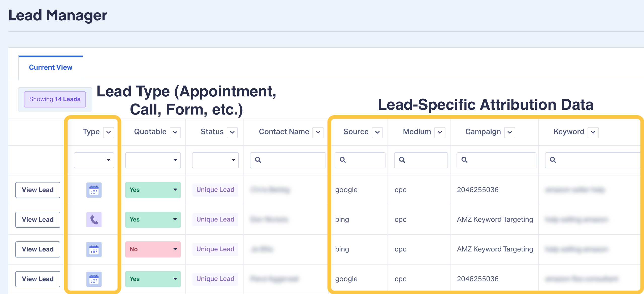Click the search icon in Source filter

click(x=343, y=160)
